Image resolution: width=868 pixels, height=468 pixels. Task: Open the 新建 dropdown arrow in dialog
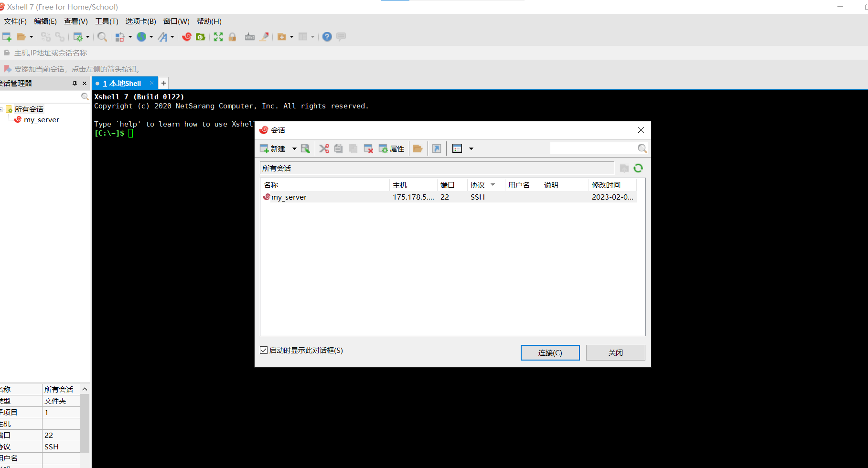tap(294, 149)
